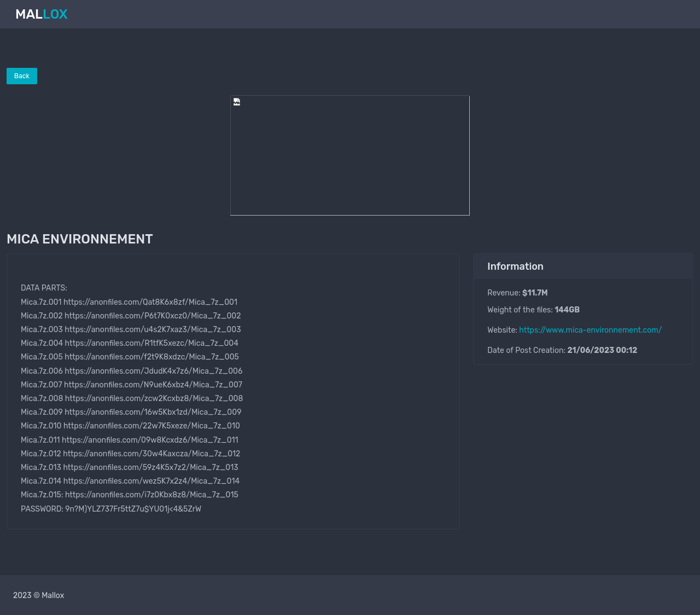Image resolution: width=700 pixels, height=615 pixels.
Task: Click the Mica.7z.009 link line
Action: point(131,412)
